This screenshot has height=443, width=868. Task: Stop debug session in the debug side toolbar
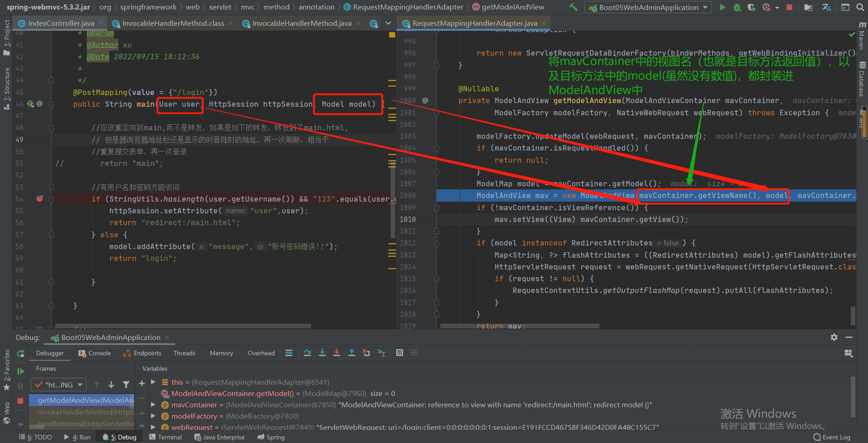(x=20, y=401)
